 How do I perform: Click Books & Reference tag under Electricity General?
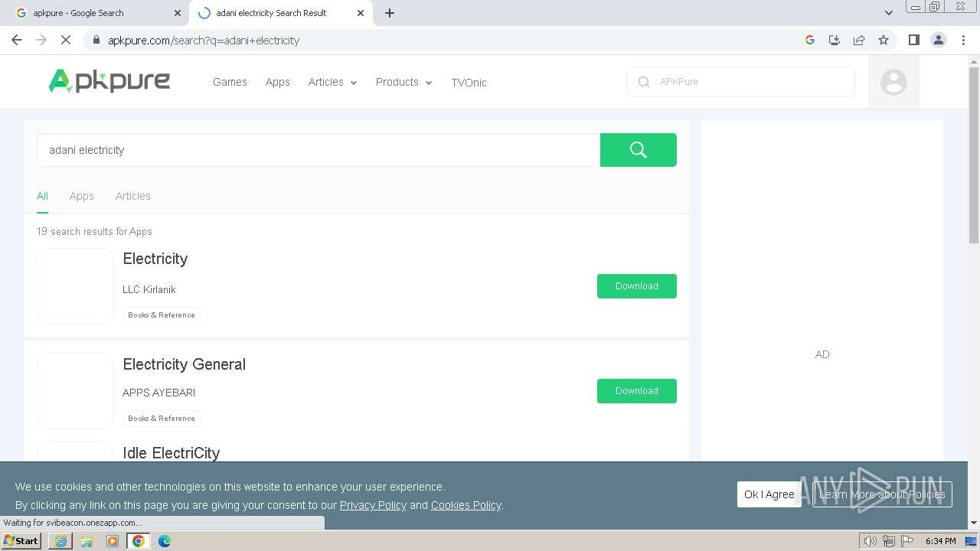162,419
